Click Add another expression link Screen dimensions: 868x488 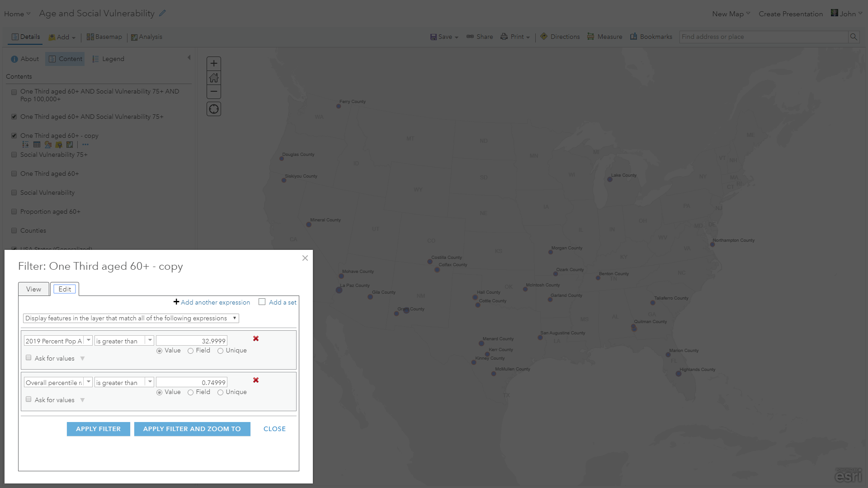tap(215, 302)
